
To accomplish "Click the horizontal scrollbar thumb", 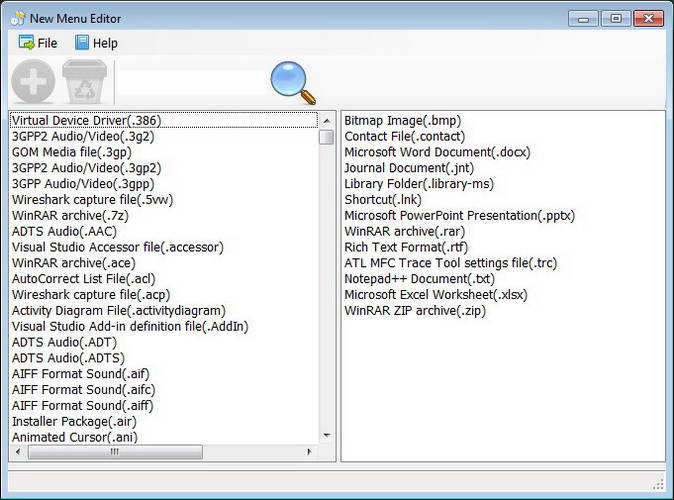I will 115,452.
